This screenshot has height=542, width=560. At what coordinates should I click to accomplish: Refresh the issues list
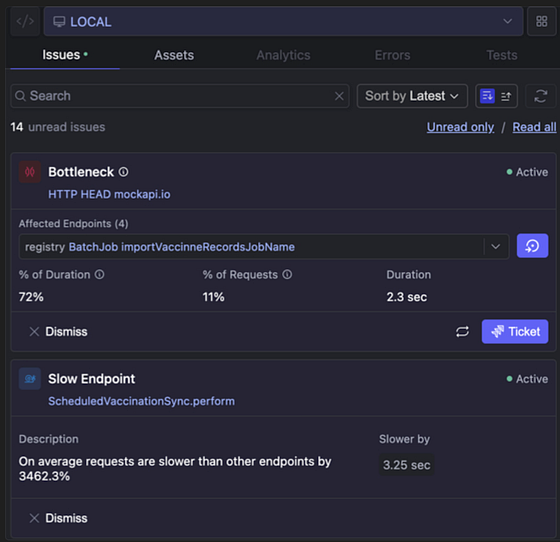click(x=541, y=96)
